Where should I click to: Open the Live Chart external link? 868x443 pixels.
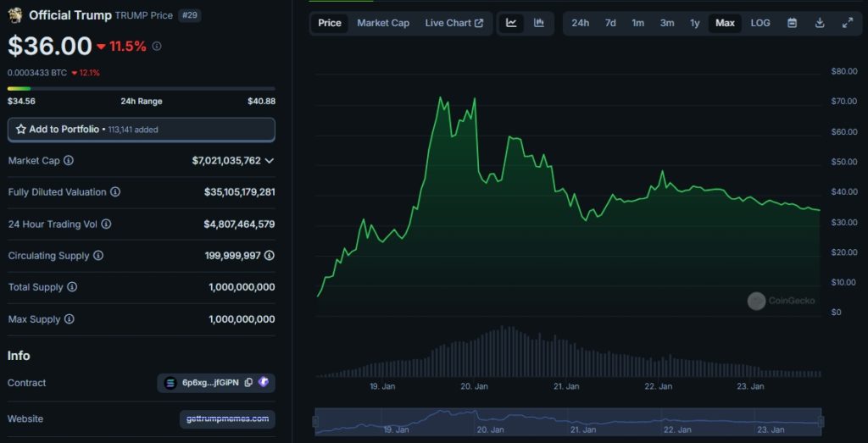pyautogui.click(x=454, y=23)
